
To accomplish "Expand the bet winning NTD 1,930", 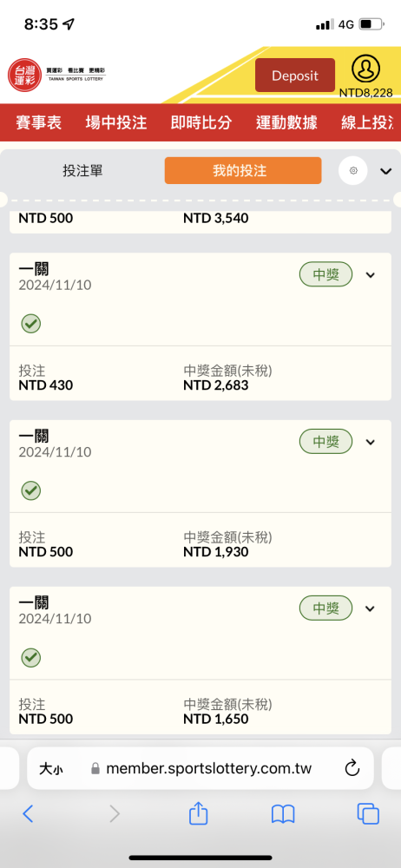I will [371, 442].
